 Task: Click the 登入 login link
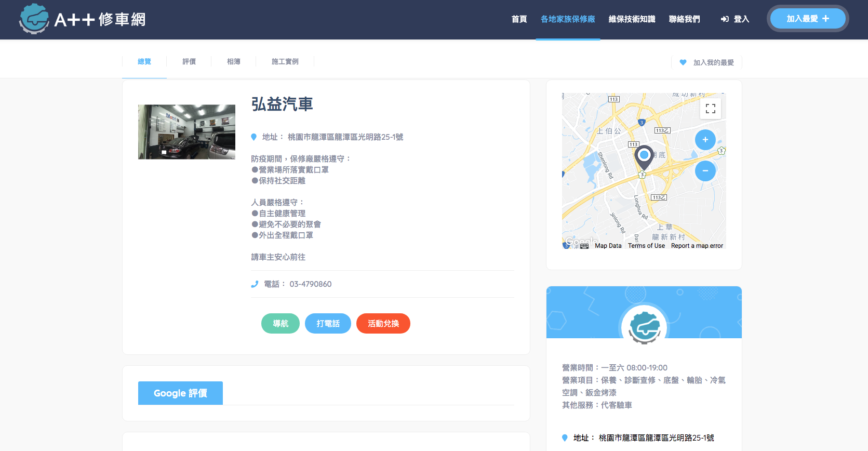pos(735,19)
